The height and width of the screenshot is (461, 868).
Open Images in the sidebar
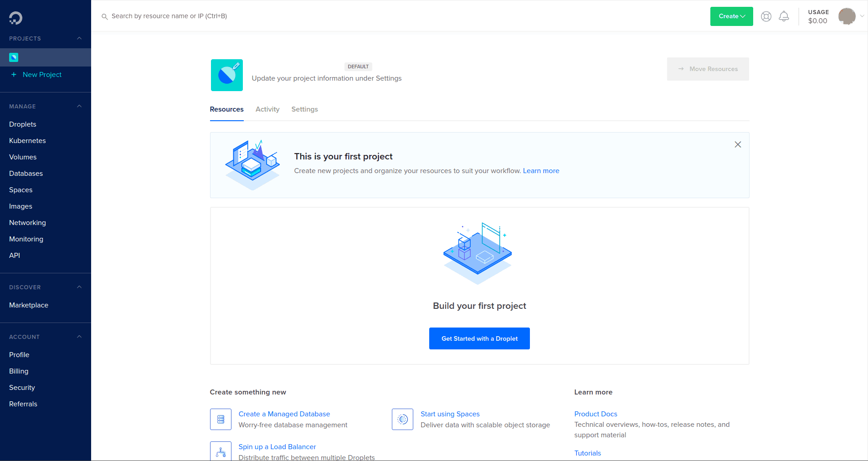point(21,206)
